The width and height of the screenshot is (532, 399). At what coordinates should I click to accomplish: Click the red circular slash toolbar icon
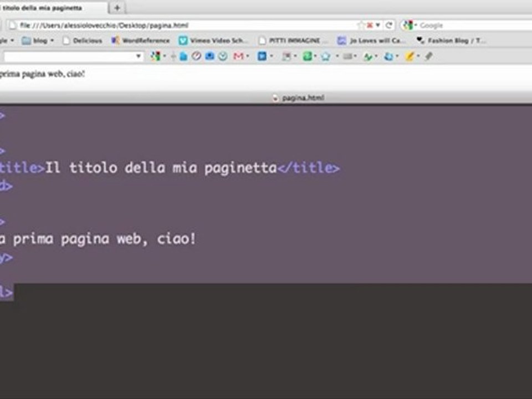196,56
